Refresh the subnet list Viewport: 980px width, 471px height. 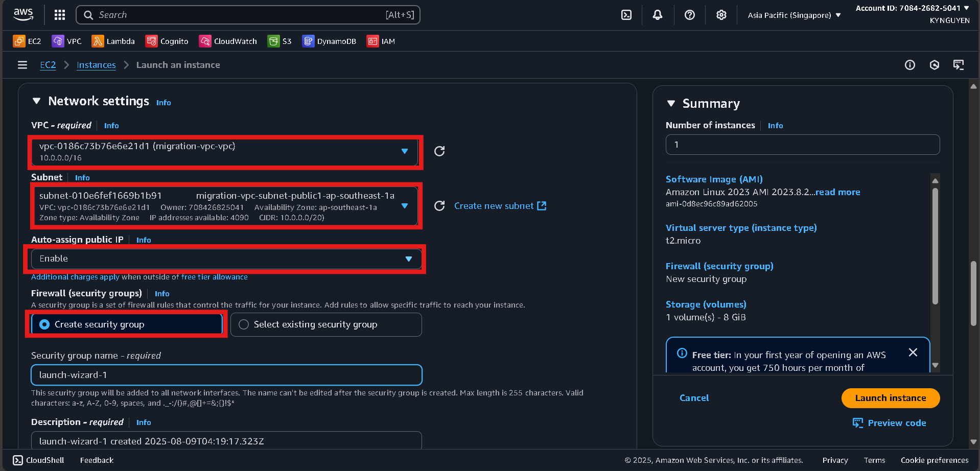click(439, 206)
